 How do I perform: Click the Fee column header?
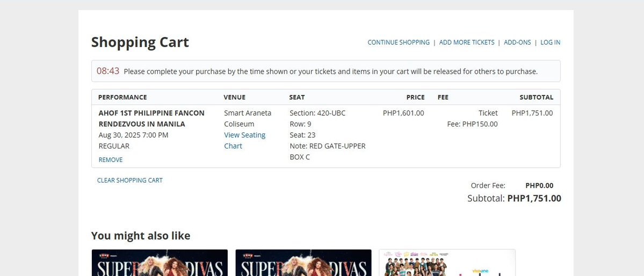coord(443,97)
